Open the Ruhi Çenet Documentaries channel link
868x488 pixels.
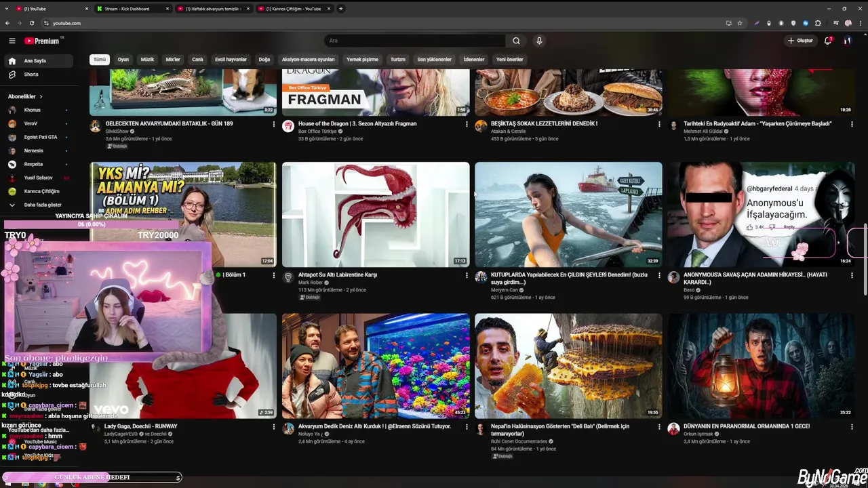click(519, 441)
